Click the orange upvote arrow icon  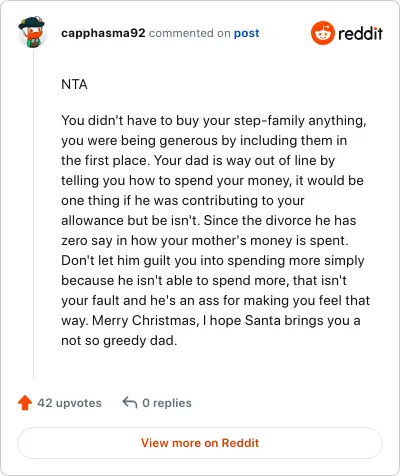[25, 403]
